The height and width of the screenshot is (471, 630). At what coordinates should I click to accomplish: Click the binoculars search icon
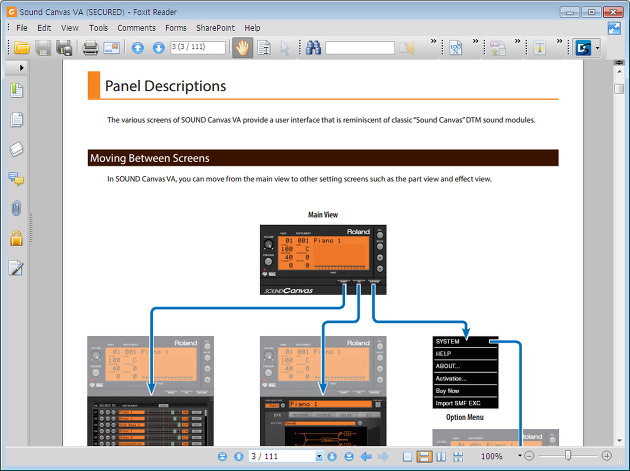pyautogui.click(x=313, y=48)
